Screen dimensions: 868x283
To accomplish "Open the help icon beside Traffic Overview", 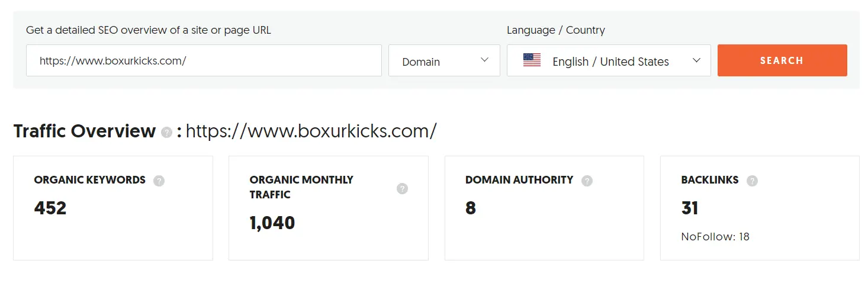I will pos(167,132).
